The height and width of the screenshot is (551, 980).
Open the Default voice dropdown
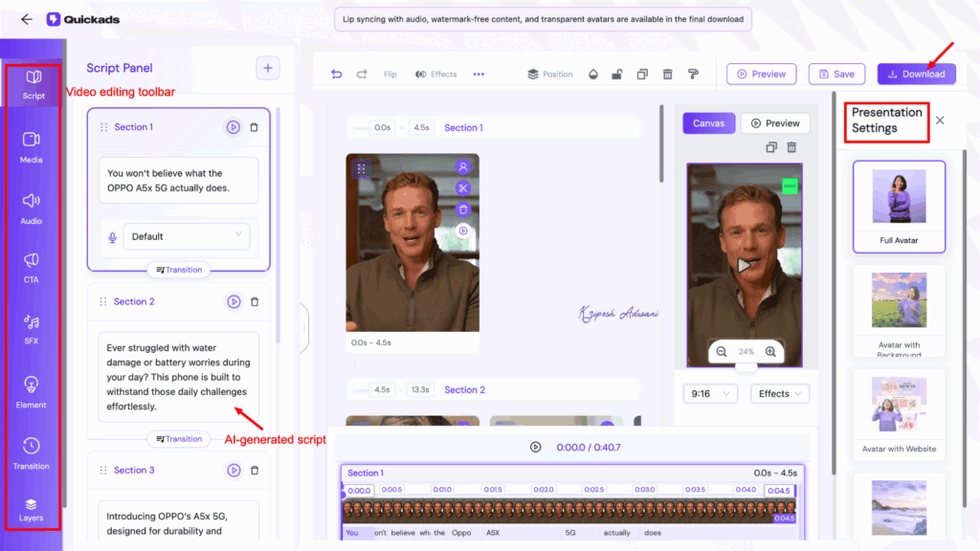coord(187,236)
